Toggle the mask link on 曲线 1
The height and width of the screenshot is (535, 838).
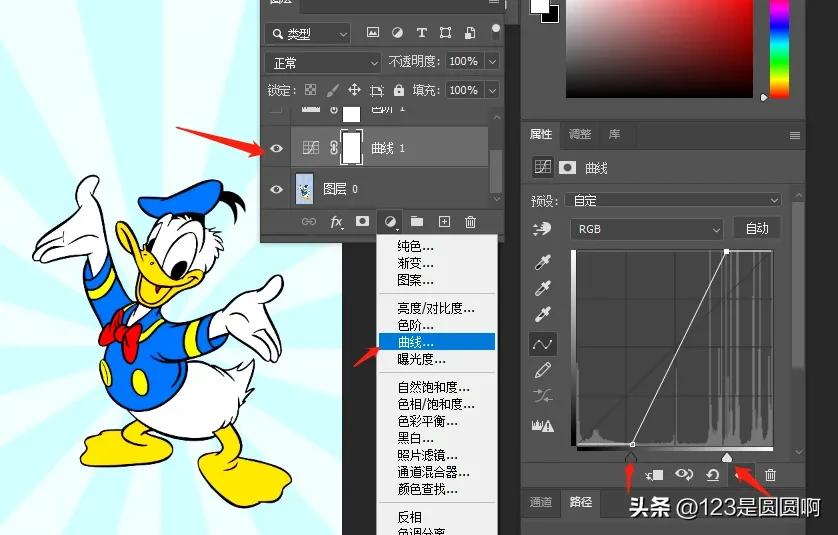pyautogui.click(x=333, y=148)
